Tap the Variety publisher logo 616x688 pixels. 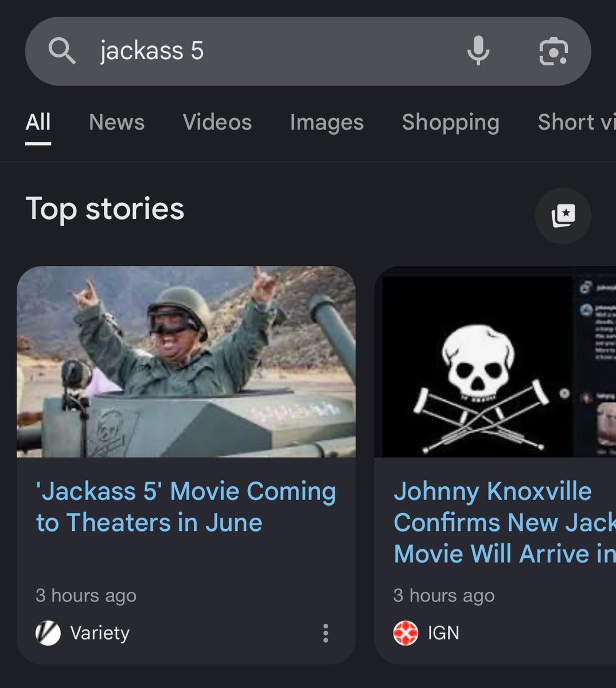click(x=48, y=633)
